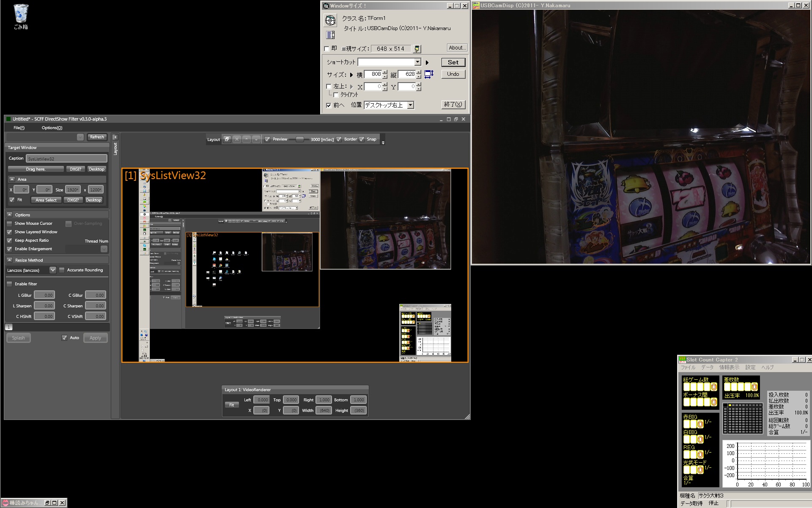Viewport: 812px width, 508px height.
Task: Click the Refresh button in SCFF
Action: 97,137
